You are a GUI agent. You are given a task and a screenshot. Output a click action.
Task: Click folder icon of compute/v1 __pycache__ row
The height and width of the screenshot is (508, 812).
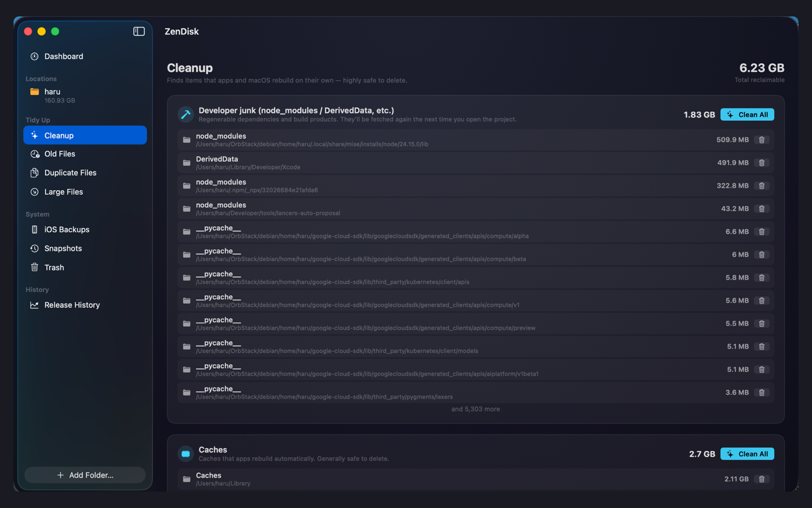[187, 301]
